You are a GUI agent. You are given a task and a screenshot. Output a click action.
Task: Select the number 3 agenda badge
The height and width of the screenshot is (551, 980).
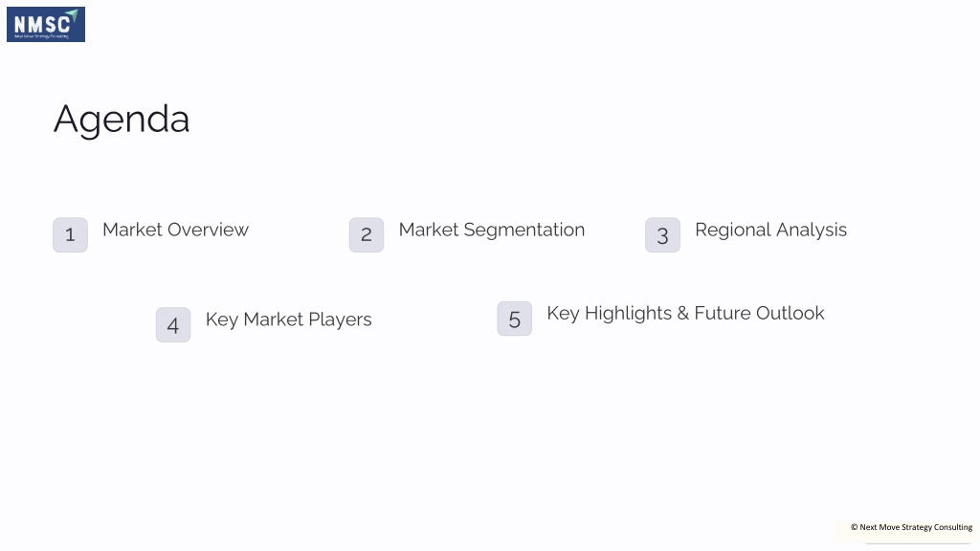tap(662, 235)
